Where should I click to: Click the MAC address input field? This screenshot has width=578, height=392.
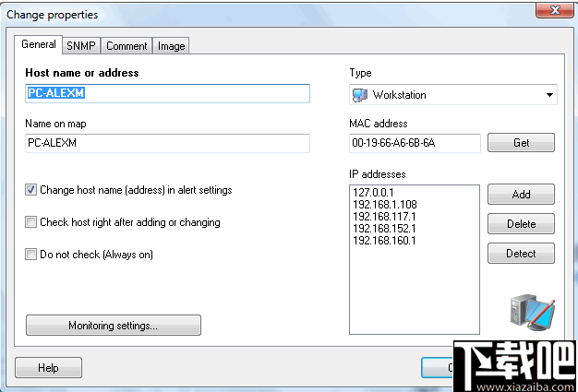click(415, 143)
